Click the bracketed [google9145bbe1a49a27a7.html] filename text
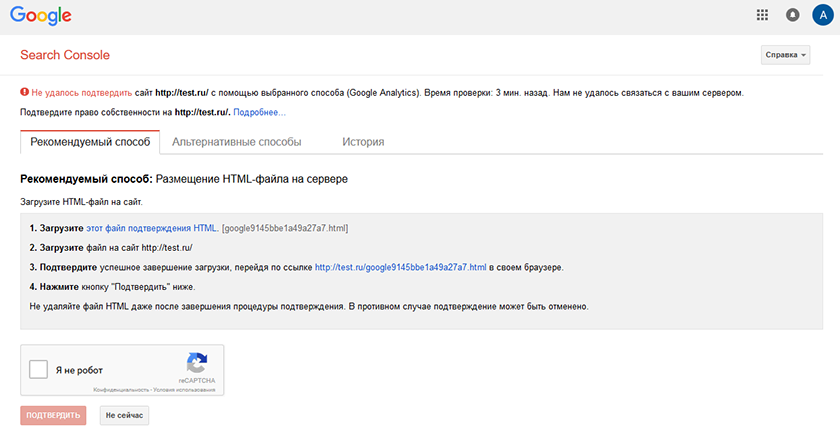The height and width of the screenshot is (428, 840). pyautogui.click(x=285, y=228)
